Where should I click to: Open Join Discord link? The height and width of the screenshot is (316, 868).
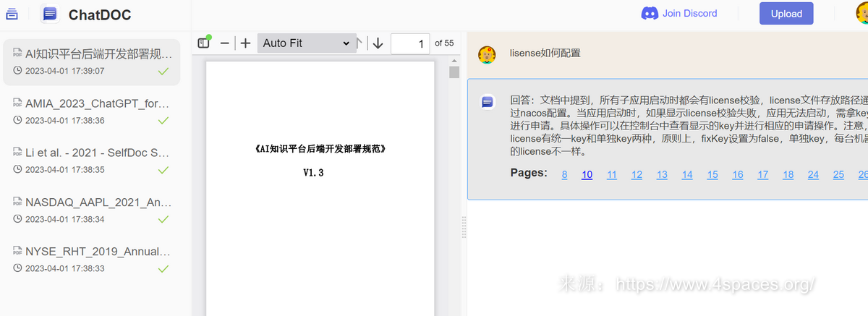[679, 13]
